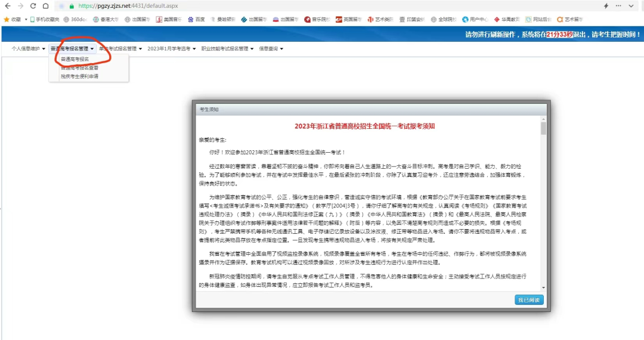Open the 全球院校 bookmark

coord(444,19)
